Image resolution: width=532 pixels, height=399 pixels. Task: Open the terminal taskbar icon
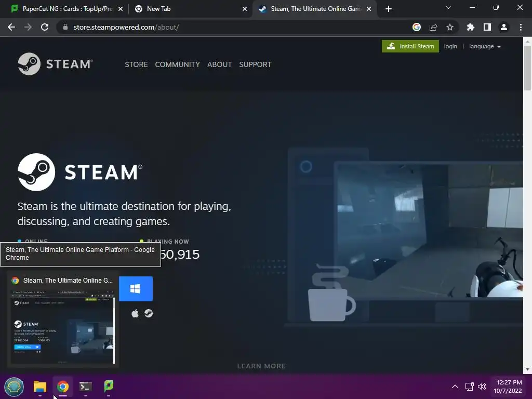(x=86, y=387)
